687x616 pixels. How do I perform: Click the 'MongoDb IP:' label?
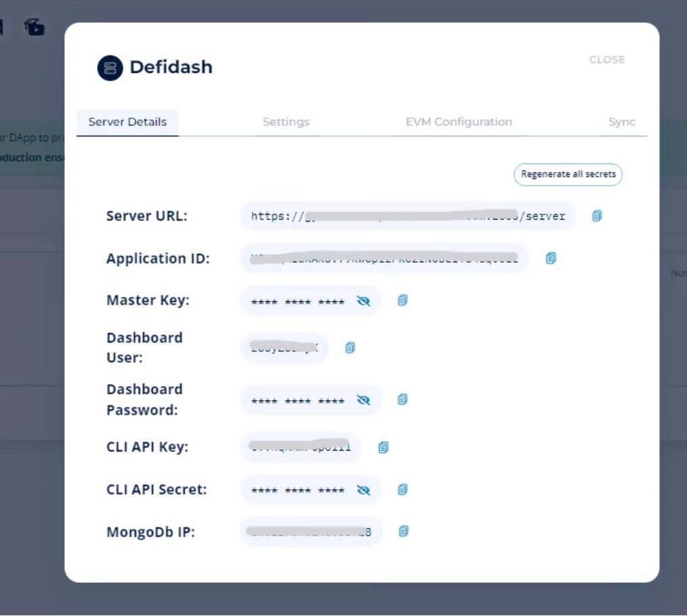coord(151,532)
